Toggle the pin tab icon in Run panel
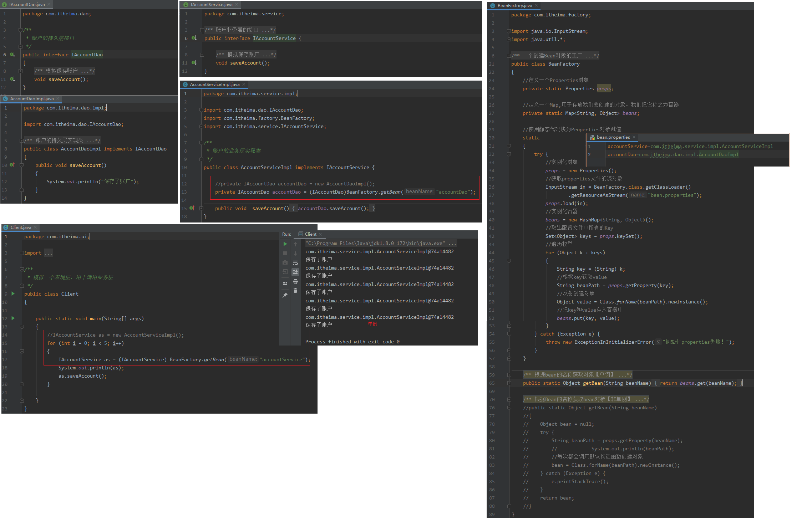 [285, 295]
